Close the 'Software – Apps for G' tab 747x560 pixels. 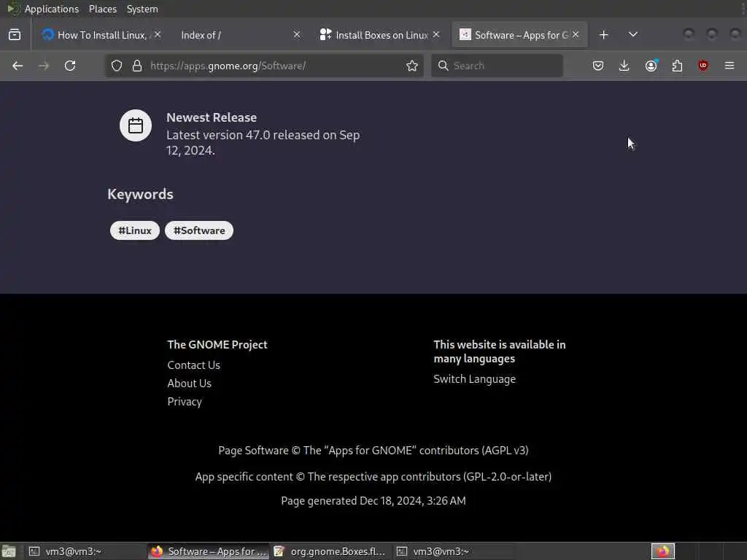pyautogui.click(x=576, y=35)
